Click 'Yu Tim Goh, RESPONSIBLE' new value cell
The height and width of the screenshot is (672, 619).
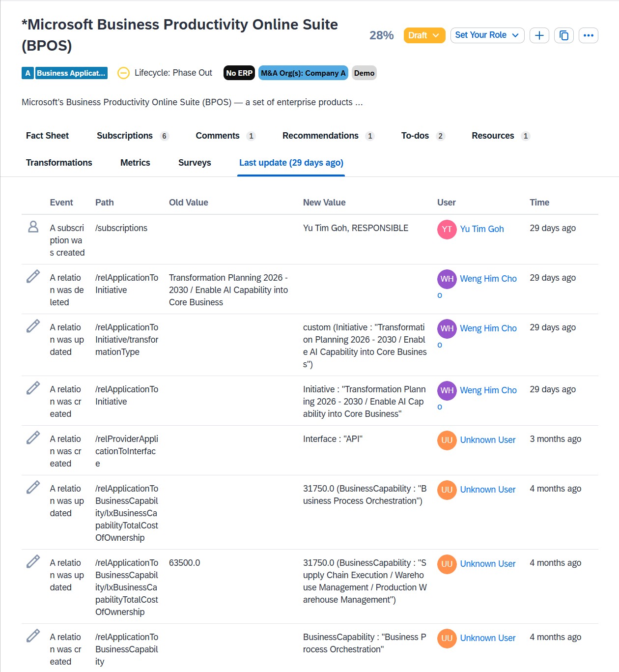pos(356,228)
